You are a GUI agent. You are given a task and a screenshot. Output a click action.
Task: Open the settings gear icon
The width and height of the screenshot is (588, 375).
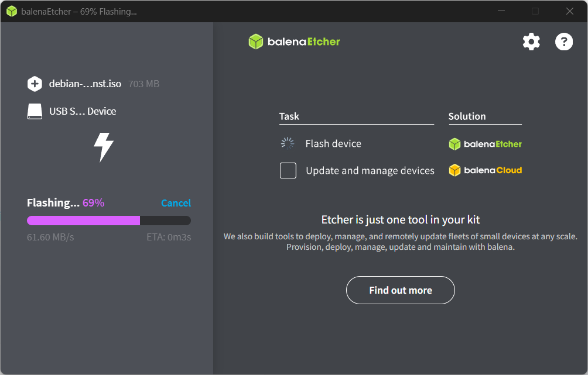pos(531,42)
